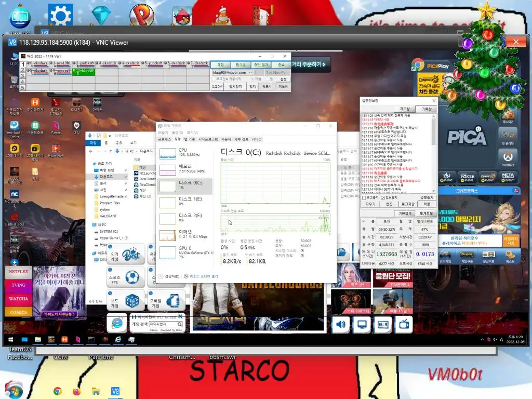Click the monitor display tile
This screenshot has height=399, width=532.
tap(362, 325)
